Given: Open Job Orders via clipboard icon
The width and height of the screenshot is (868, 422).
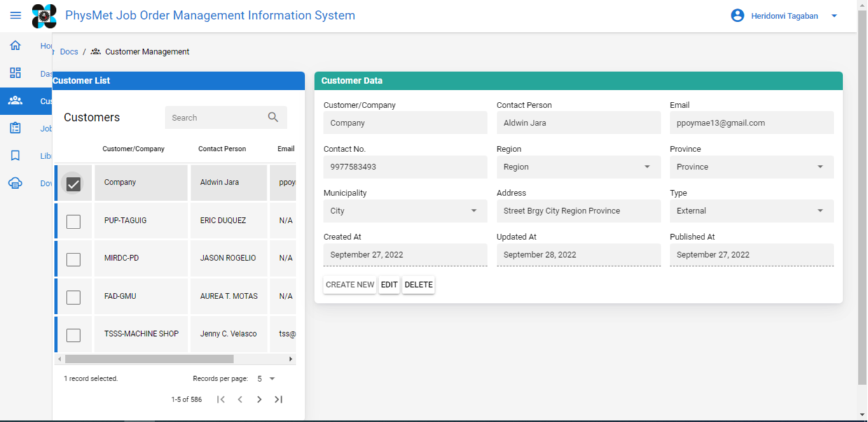Looking at the screenshot, I should 15,128.
